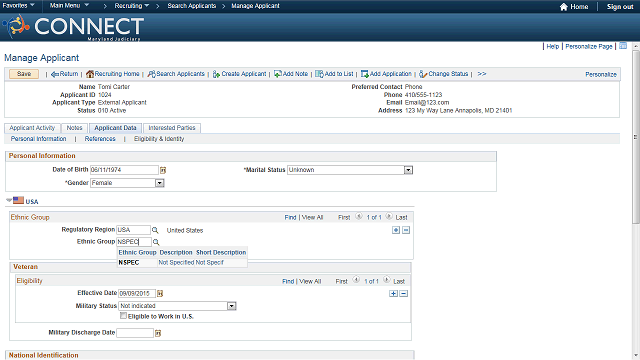Image resolution: width=640 pixels, height=360 pixels.
Task: Click the Add to List icon
Action: pyautogui.click(x=319, y=74)
